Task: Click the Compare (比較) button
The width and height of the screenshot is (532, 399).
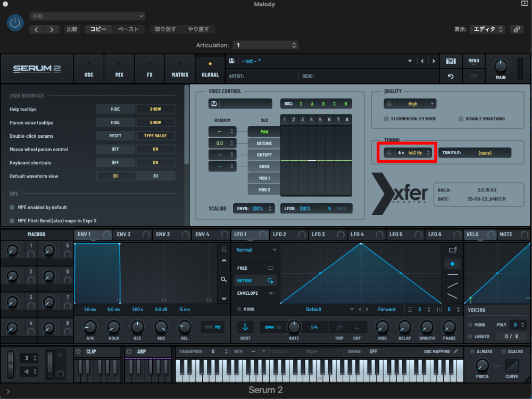Action: click(x=72, y=29)
